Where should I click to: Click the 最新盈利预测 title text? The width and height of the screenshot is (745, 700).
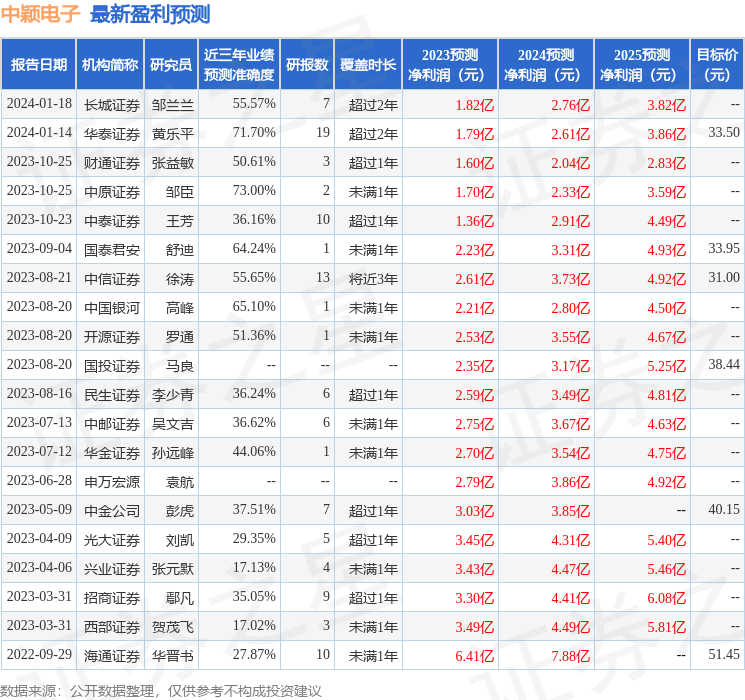coord(150,14)
